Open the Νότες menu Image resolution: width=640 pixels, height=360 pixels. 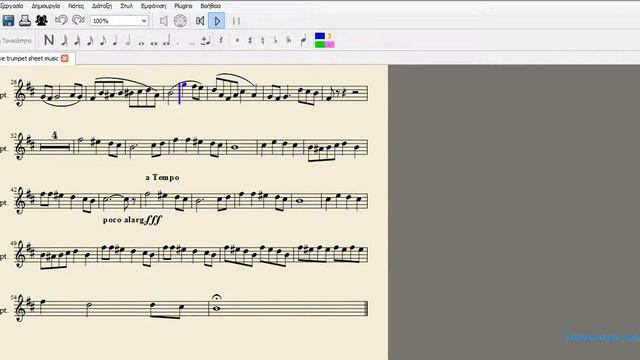(x=76, y=6)
